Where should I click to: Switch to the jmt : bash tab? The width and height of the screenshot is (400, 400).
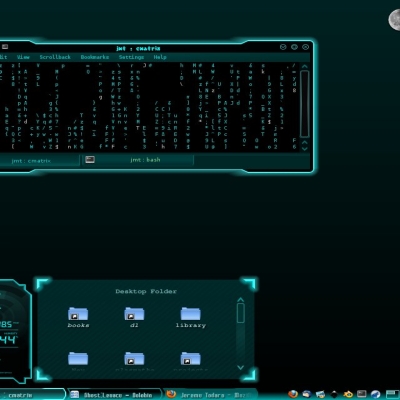(138, 160)
